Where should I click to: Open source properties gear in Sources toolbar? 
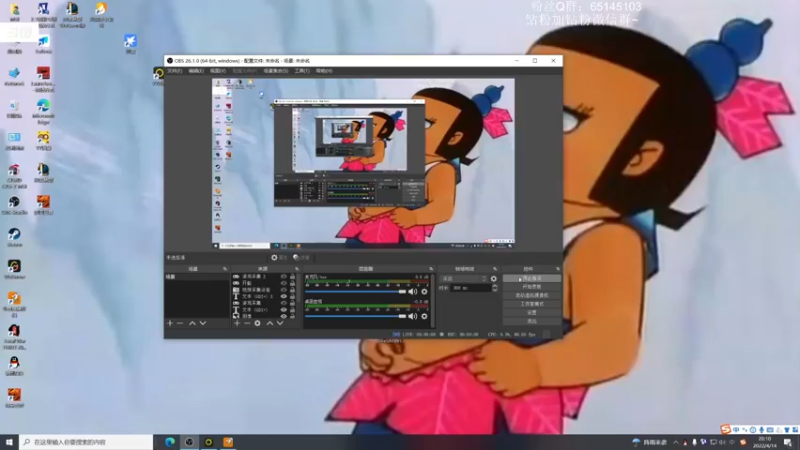click(x=258, y=323)
